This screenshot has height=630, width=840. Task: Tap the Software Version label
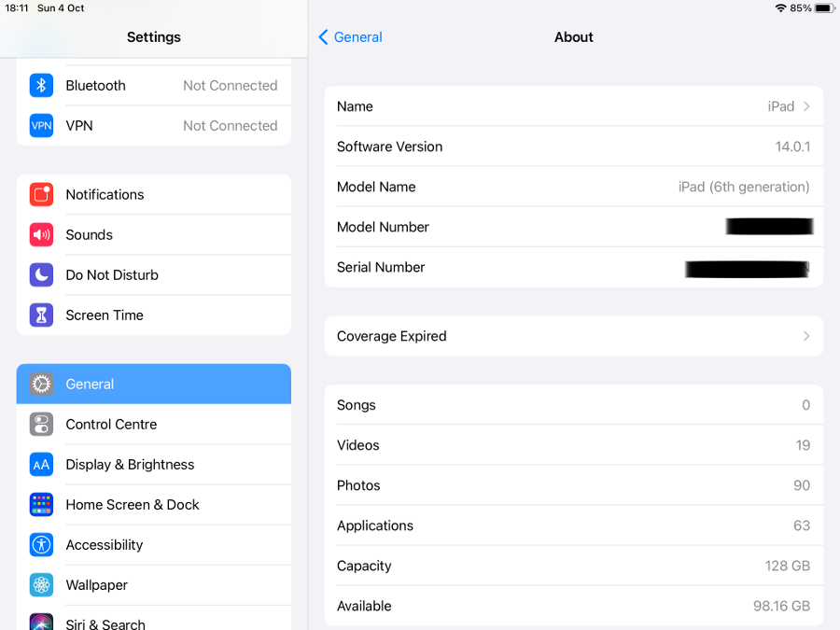tap(389, 147)
